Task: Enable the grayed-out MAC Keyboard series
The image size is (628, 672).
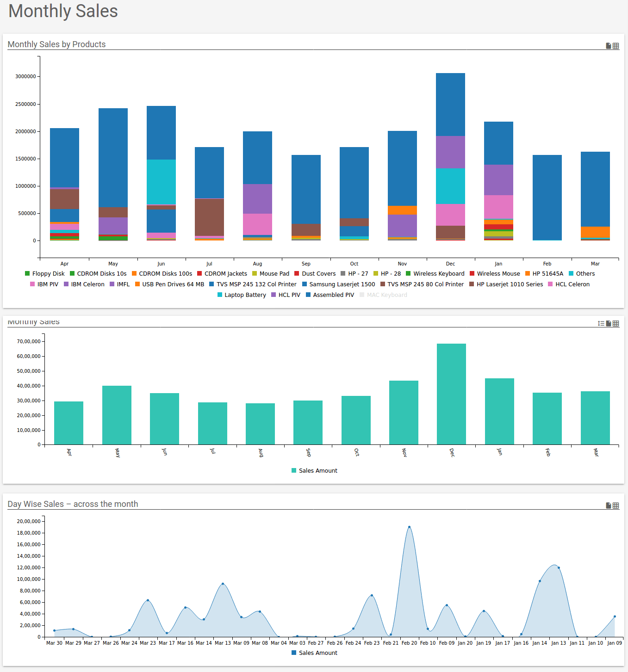Action: (x=383, y=295)
